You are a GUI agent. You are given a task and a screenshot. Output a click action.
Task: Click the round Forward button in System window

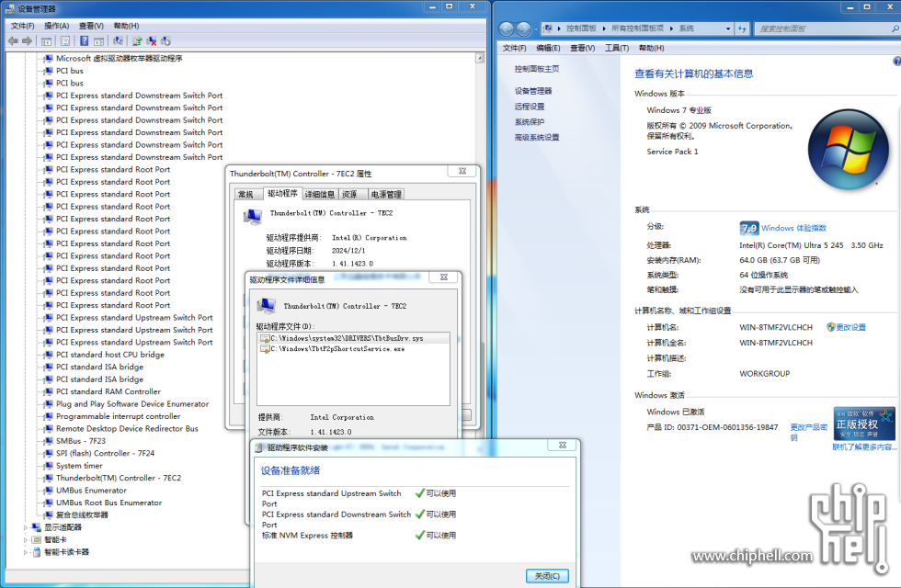[523, 28]
